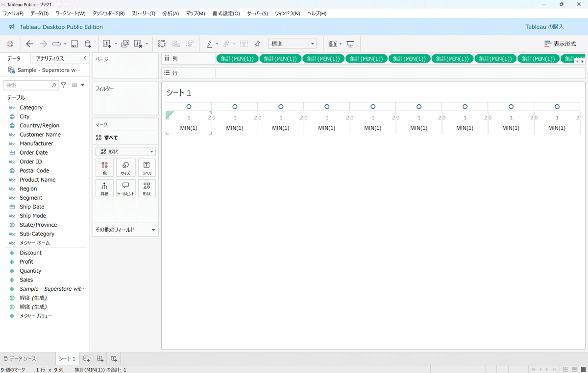Open dropdown arrow next to clear sheet icon
Viewport: 588px width, 373px height.
[147, 45]
